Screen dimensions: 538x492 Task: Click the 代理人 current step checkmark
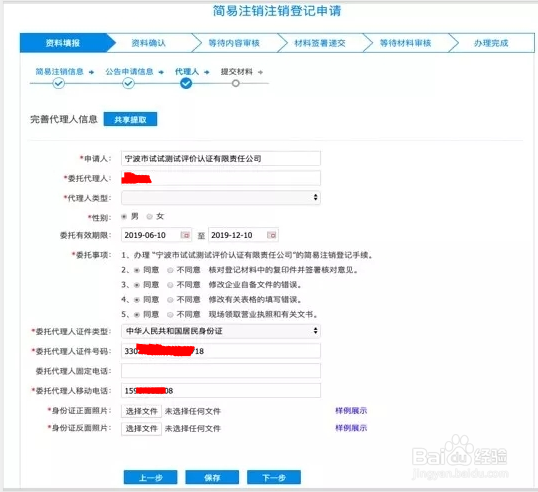pyautogui.click(x=186, y=83)
